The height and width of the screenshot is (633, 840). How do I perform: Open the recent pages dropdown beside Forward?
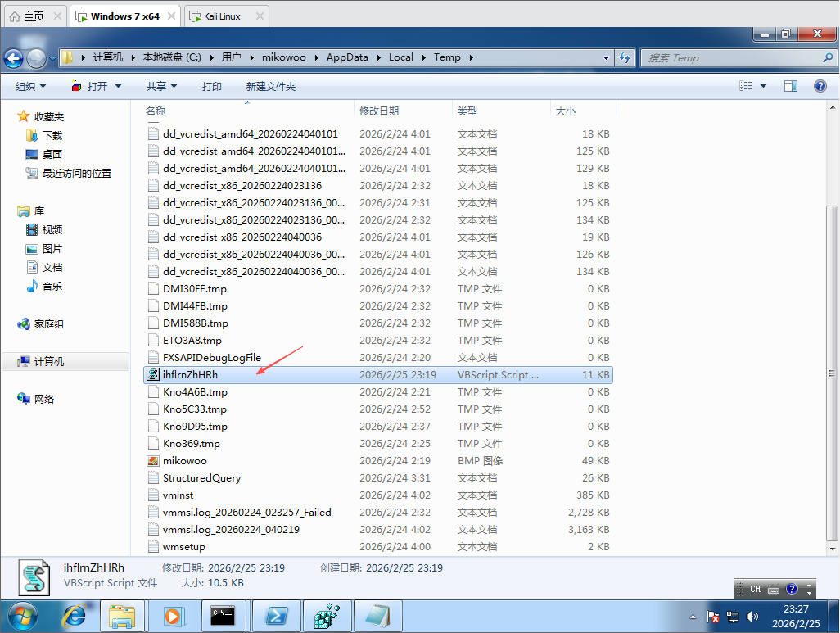coord(52,58)
